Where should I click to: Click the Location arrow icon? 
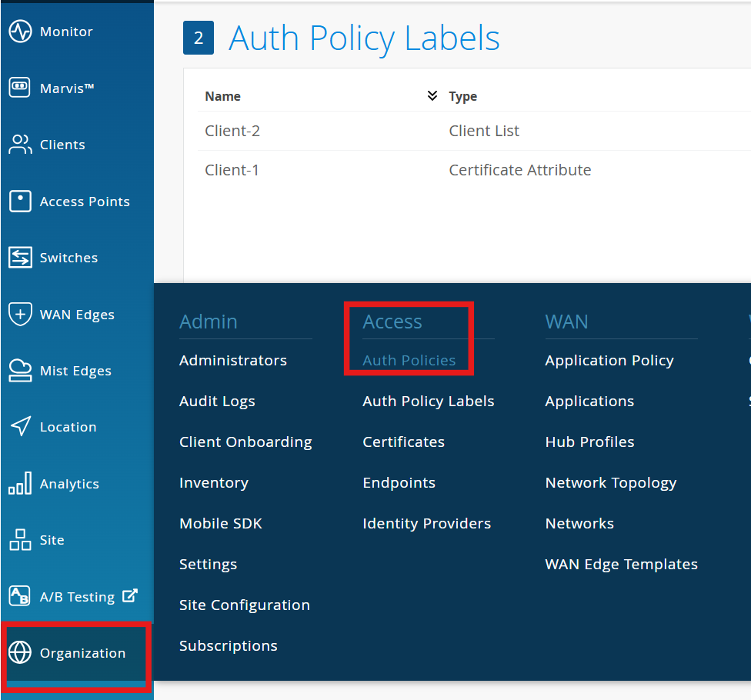(19, 427)
